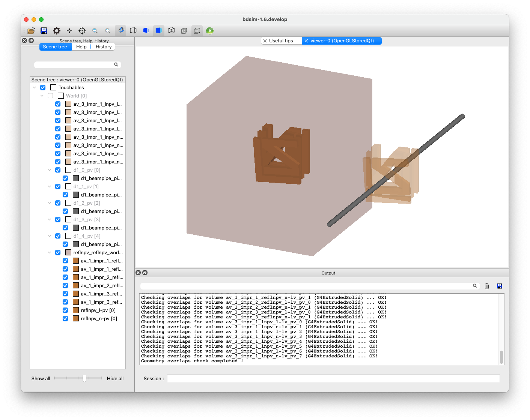This screenshot has height=420, width=530.
Task: Click the green run beam-on play icon
Action: click(210, 31)
